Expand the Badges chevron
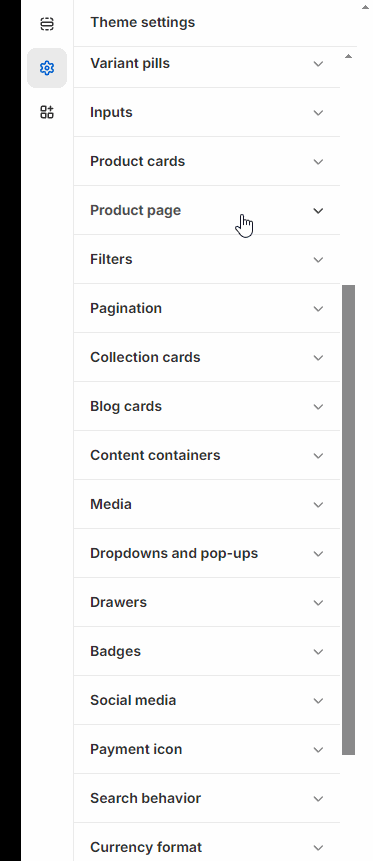This screenshot has width=373, height=861. pyautogui.click(x=318, y=651)
